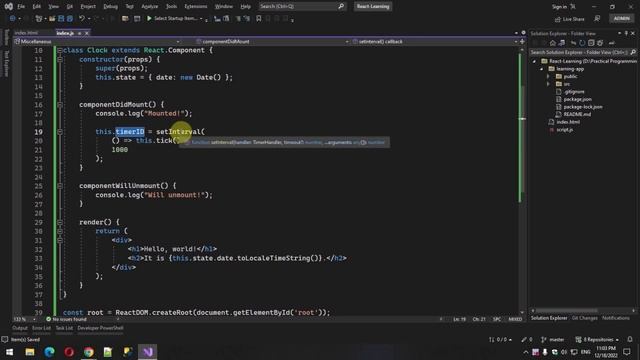Viewport: 640px width, 360px height.
Task: Click the Send Feedback icon
Action: click(x=597, y=19)
